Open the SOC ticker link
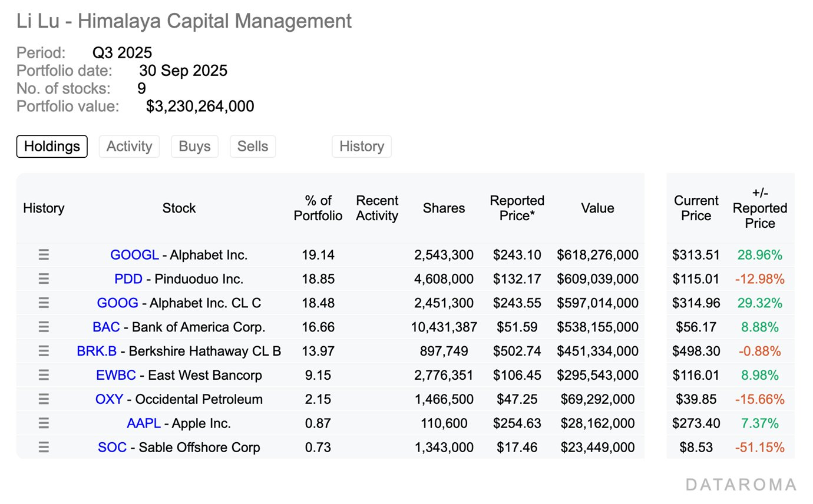 tap(112, 447)
